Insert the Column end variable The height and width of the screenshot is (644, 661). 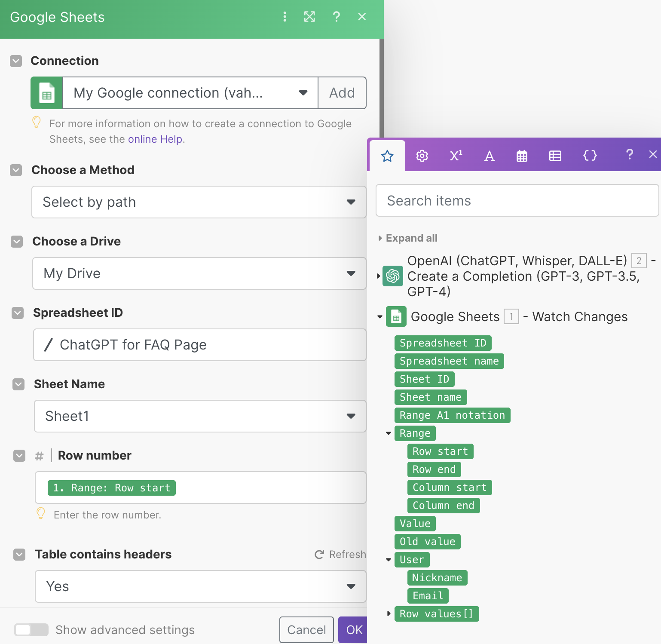click(x=444, y=506)
